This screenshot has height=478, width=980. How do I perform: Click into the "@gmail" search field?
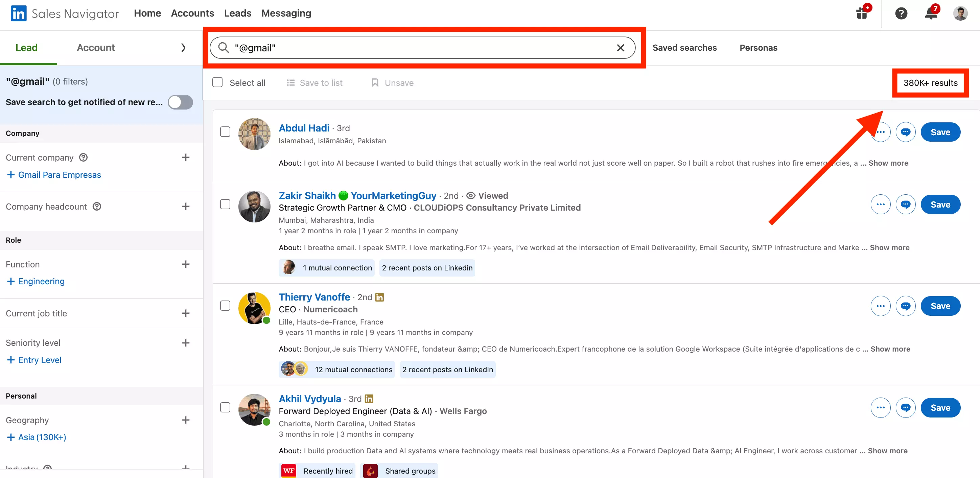422,48
